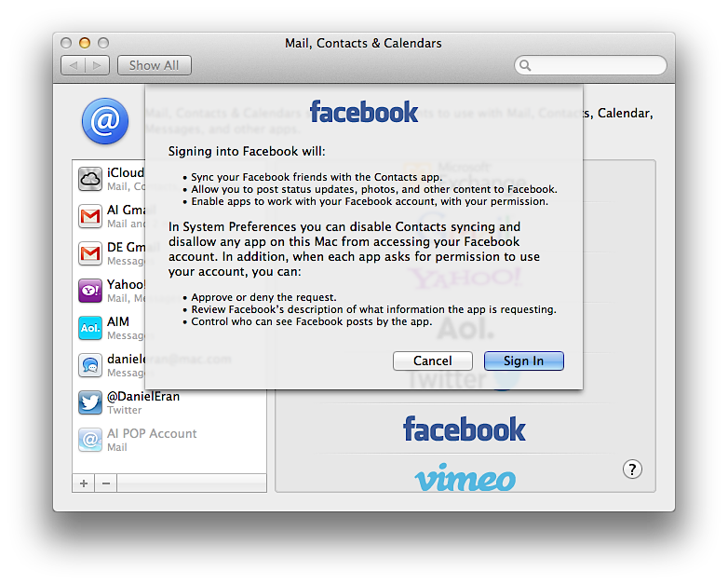Select the @DanielEran account name
The width and height of the screenshot is (728, 585).
(x=143, y=396)
